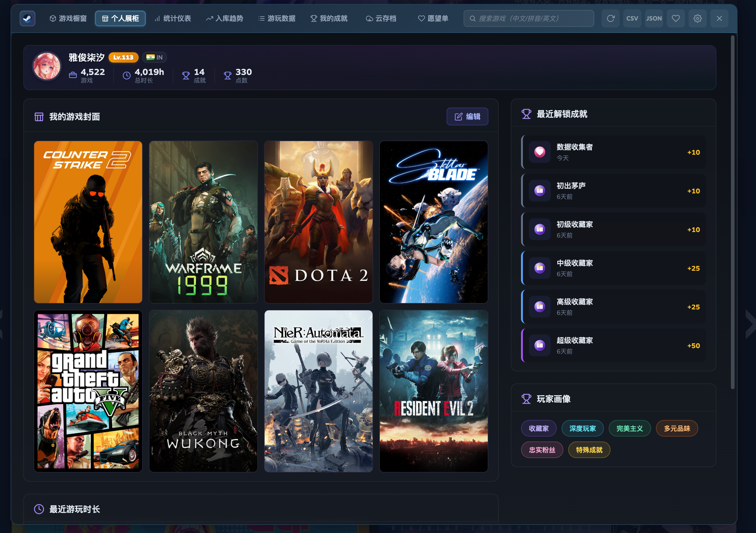Open the Black Myth Wukong cover

tap(204, 391)
